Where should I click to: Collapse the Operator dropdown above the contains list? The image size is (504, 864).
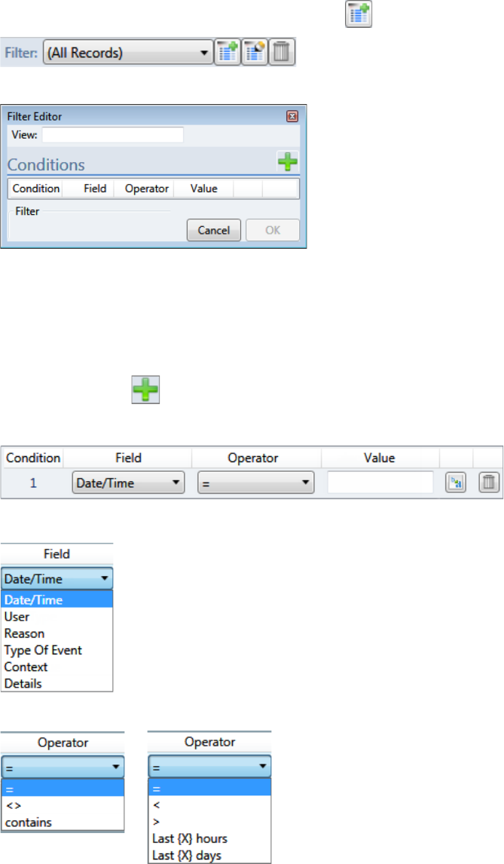pyautogui.click(x=63, y=767)
